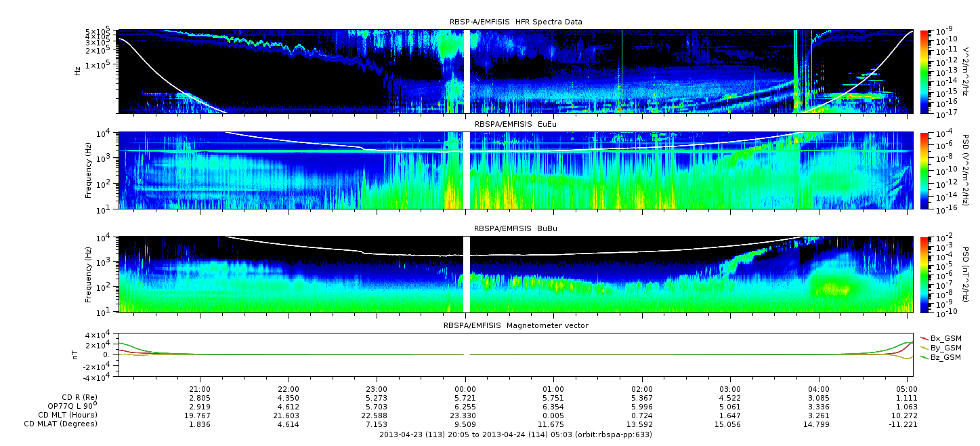980x446 pixels.
Task: Click the BuBu PSD color bar
Action: coord(924,275)
